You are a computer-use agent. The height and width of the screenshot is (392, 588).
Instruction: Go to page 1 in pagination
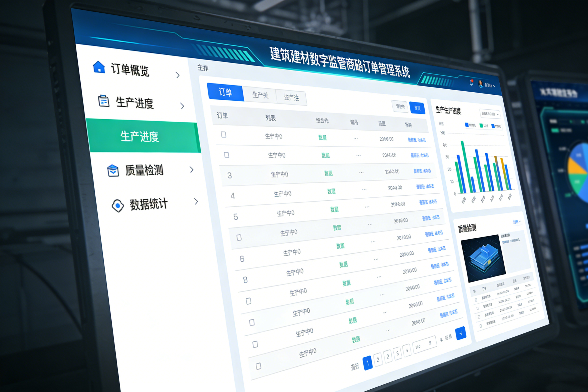pos(368,362)
